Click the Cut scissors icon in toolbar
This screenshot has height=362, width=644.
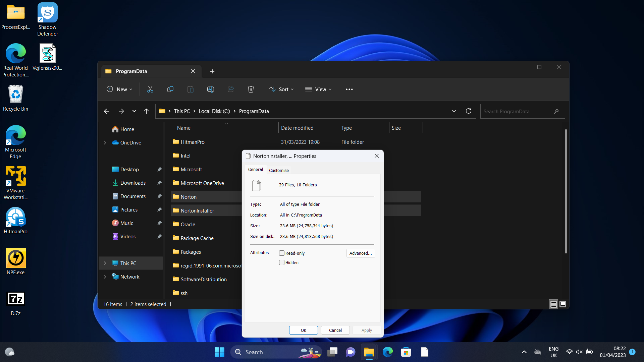[150, 89]
